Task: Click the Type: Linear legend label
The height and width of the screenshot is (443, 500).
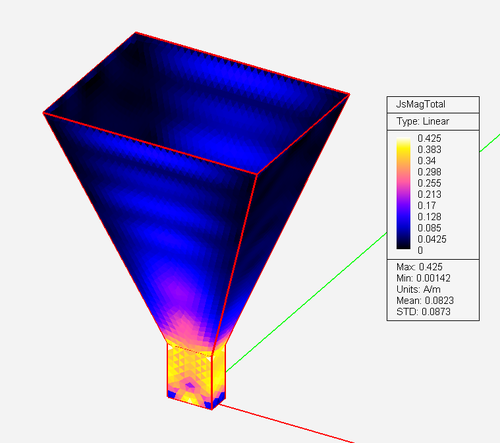Action: [422, 121]
